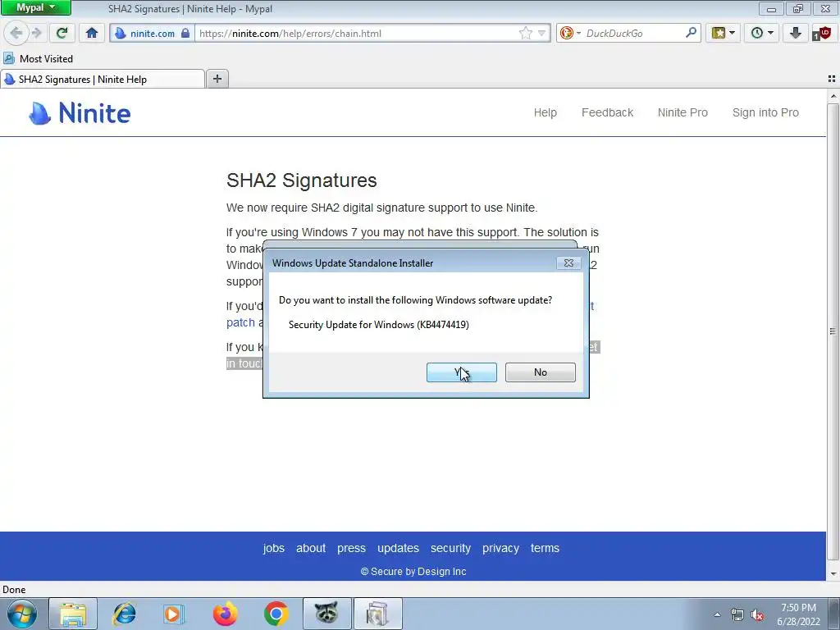Image resolution: width=840 pixels, height=630 pixels.
Task: Launch Internet Explorer from the taskbar
Action: pos(125,614)
